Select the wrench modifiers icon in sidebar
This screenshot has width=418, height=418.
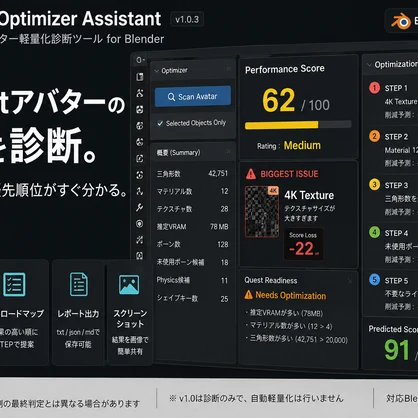(140, 207)
